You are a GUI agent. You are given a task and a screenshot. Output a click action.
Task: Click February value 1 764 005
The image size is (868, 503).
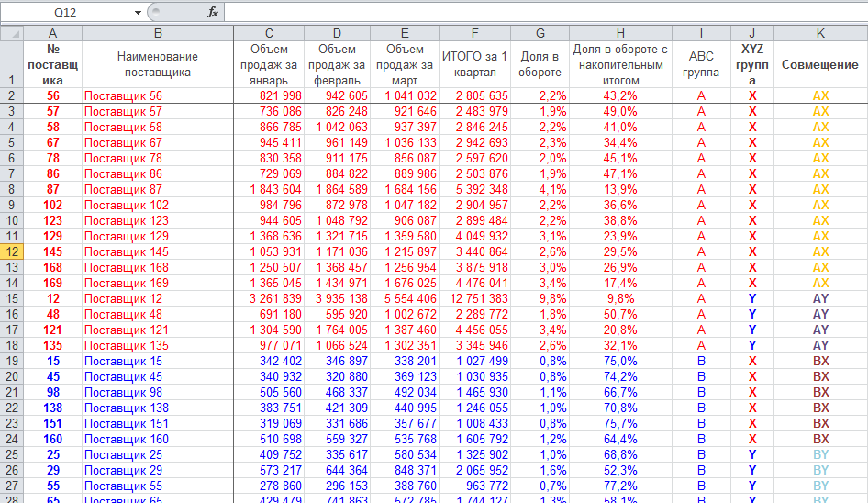pyautogui.click(x=337, y=330)
